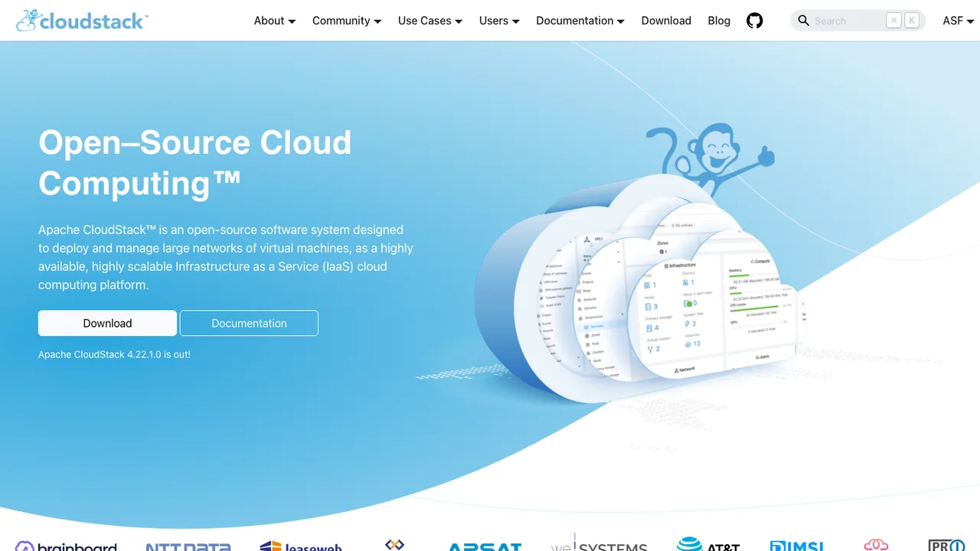
Task: Click the white Download button in hero
Action: click(107, 323)
